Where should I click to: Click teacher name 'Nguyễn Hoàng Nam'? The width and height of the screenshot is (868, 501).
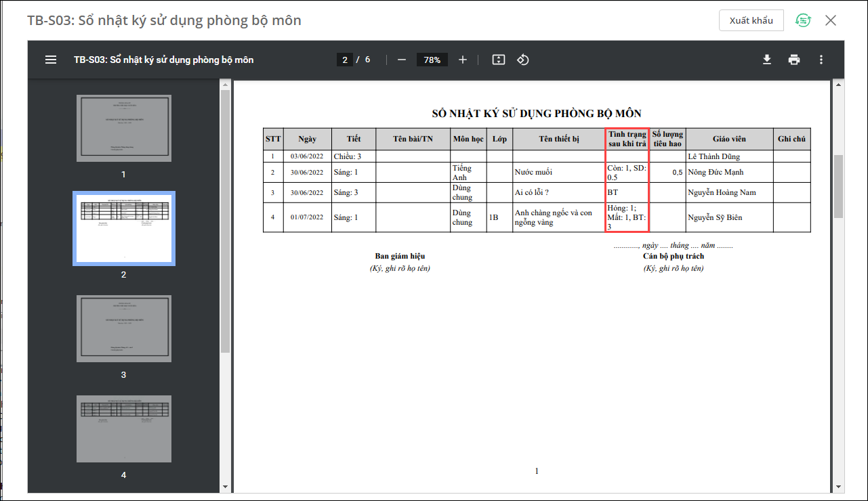722,192
